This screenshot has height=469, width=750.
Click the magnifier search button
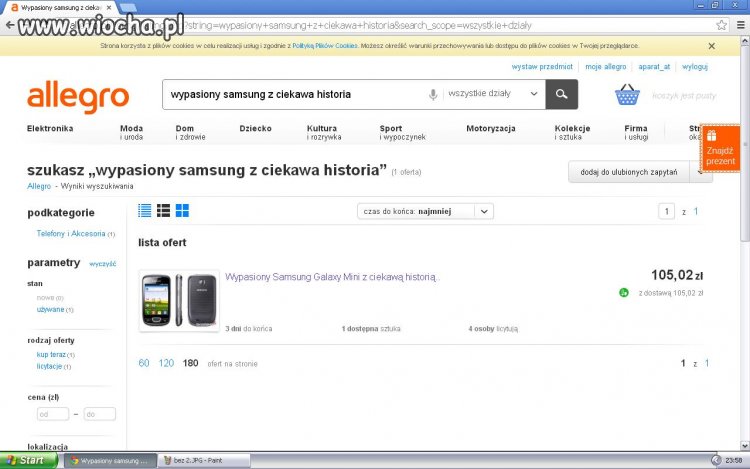click(x=562, y=94)
